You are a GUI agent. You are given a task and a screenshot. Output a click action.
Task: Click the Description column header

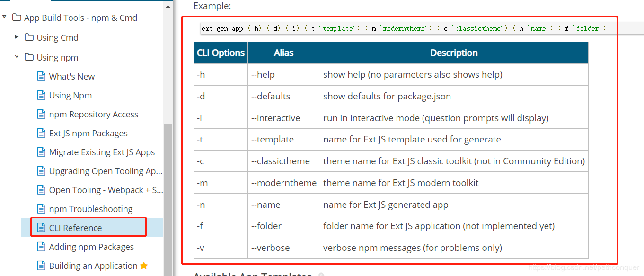tap(454, 53)
